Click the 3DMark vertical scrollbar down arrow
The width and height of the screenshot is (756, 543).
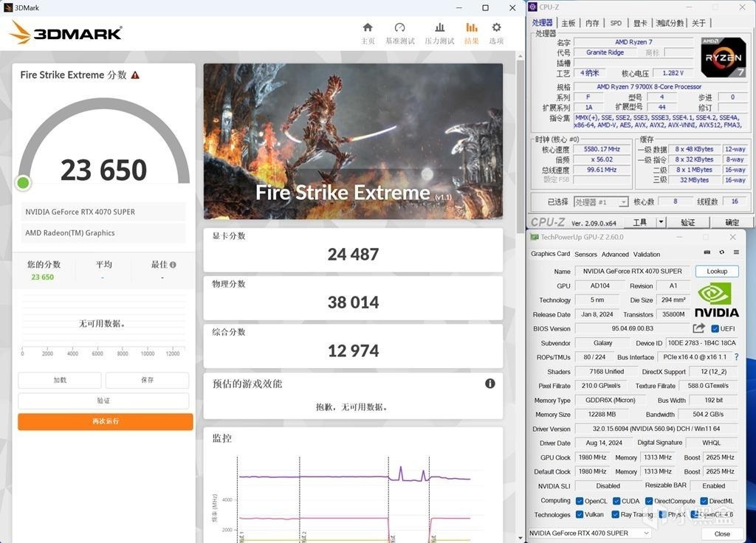pos(520,538)
